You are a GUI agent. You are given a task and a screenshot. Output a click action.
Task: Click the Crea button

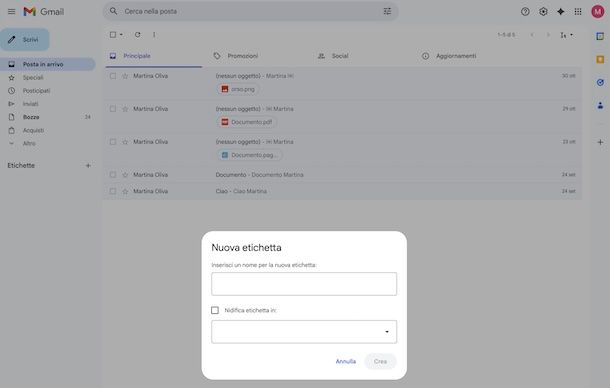point(380,362)
